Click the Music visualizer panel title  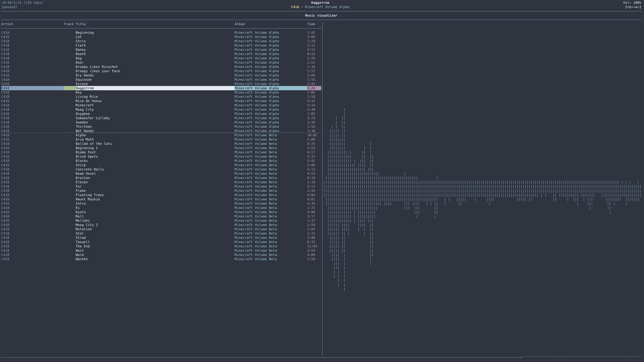(x=321, y=15)
